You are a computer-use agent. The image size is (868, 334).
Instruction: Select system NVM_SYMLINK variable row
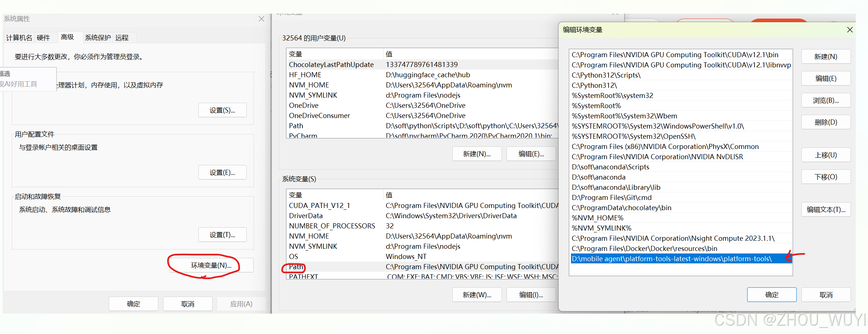click(422, 246)
